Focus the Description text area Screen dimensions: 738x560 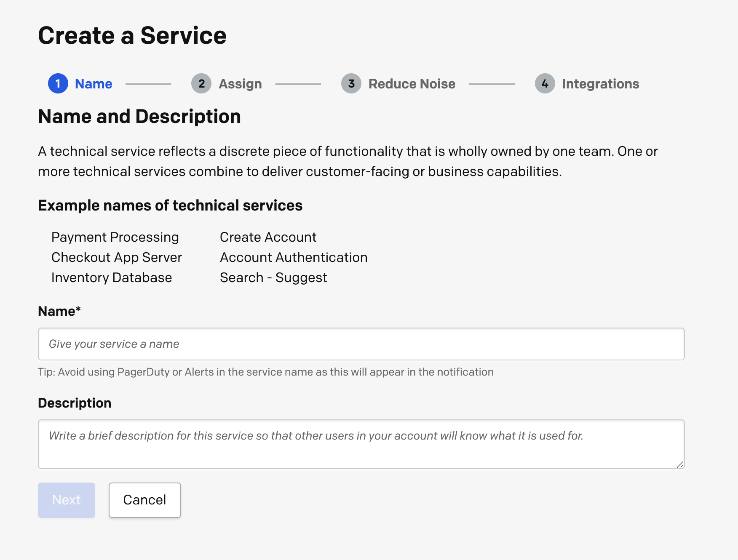tap(361, 444)
